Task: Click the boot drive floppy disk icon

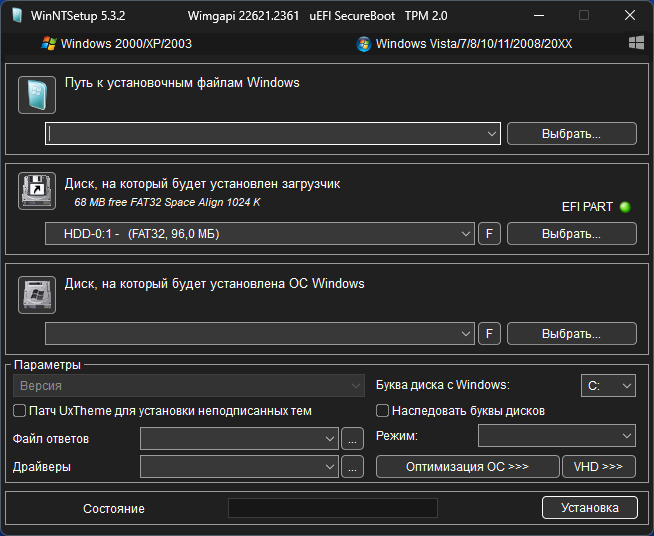Action: pos(37,191)
